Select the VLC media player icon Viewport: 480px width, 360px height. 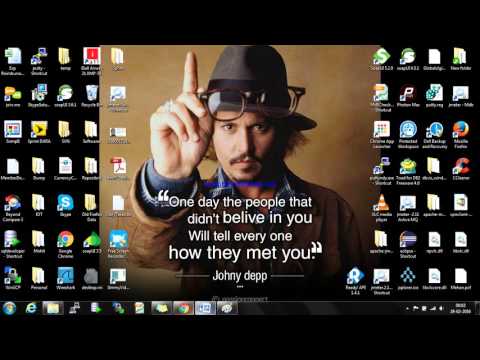pos(382,208)
